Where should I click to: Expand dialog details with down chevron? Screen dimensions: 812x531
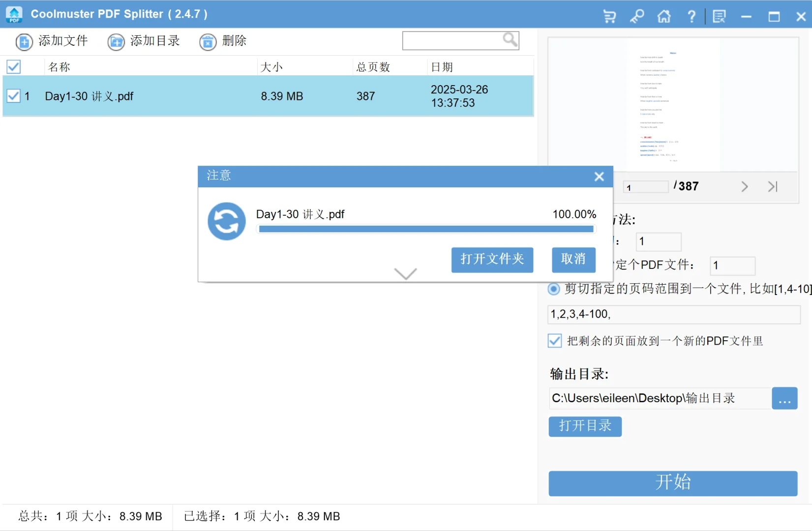tap(406, 273)
